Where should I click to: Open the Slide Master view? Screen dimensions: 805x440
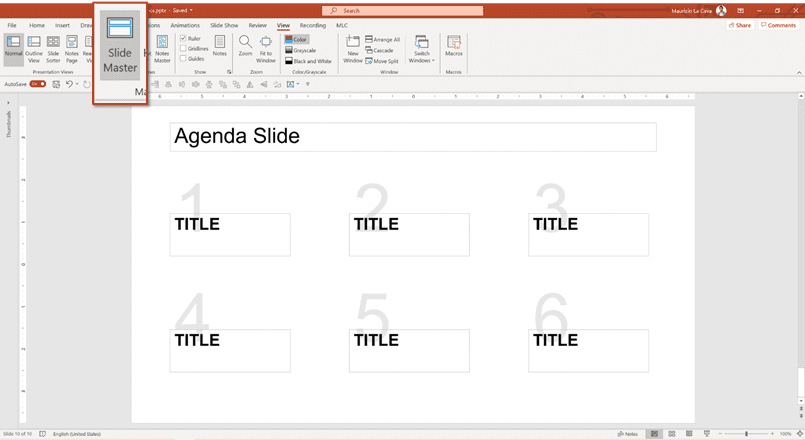pyautogui.click(x=120, y=46)
